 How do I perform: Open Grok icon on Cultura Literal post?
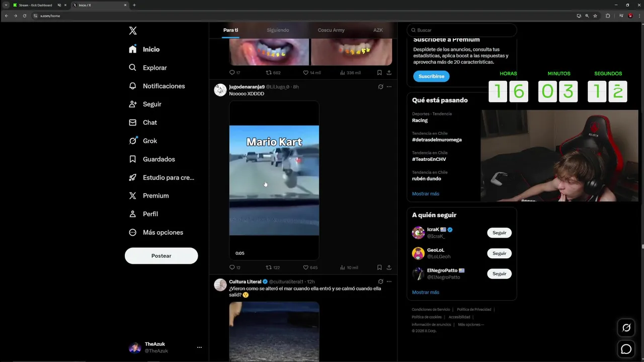coord(380,282)
